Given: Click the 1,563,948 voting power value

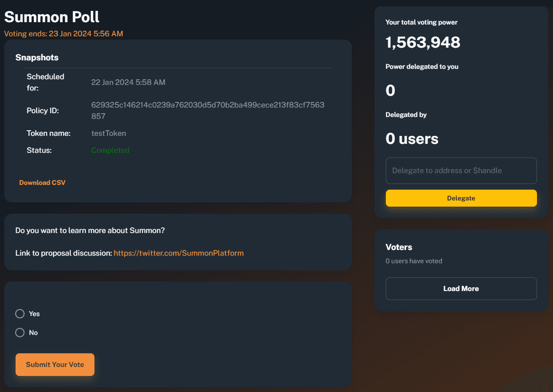Looking at the screenshot, I should pos(423,42).
